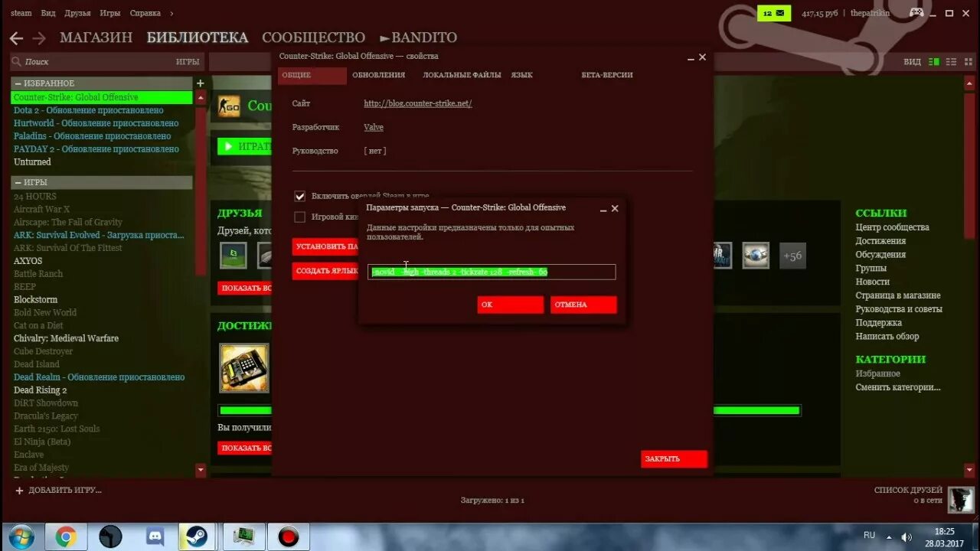
Task: Open blog.counter-strike.net link
Action: [x=418, y=103]
